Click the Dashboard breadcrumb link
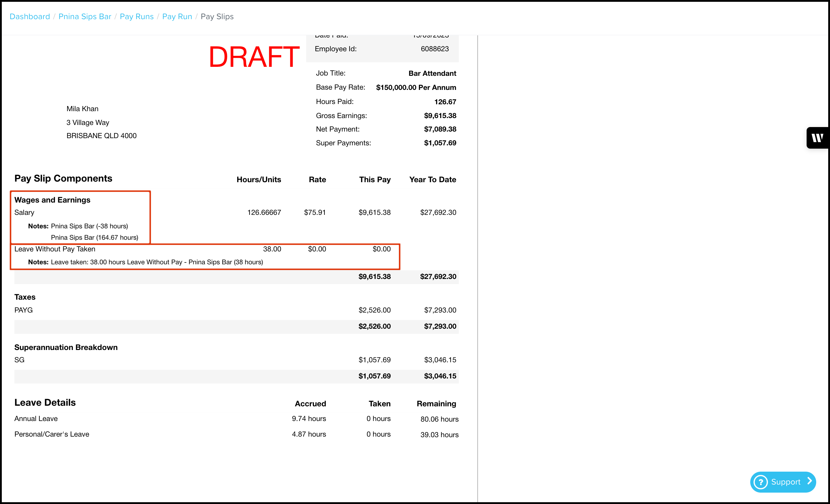Image resolution: width=830 pixels, height=504 pixels. (30, 16)
